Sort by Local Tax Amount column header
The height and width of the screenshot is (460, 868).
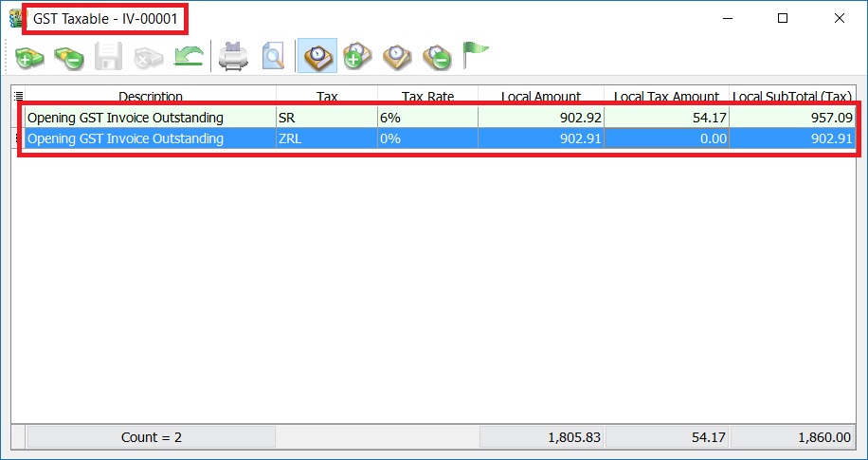pyautogui.click(x=666, y=96)
